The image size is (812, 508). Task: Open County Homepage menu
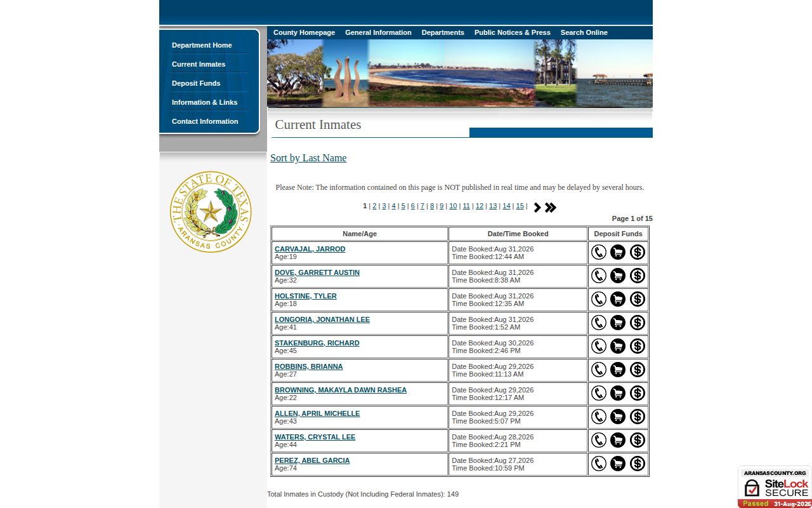pos(304,32)
